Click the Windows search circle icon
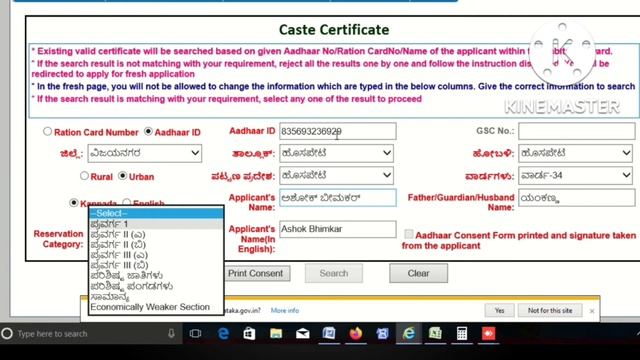 click(7, 333)
